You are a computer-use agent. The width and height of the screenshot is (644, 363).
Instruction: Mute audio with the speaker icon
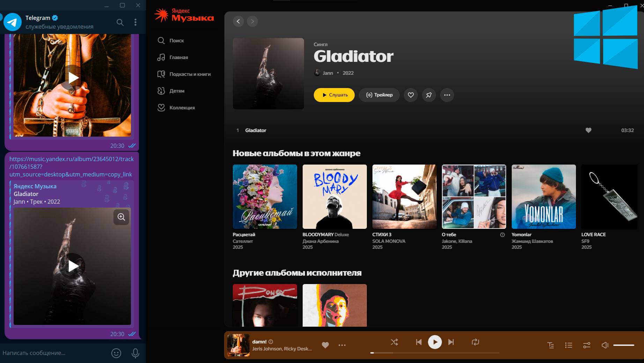(605, 345)
